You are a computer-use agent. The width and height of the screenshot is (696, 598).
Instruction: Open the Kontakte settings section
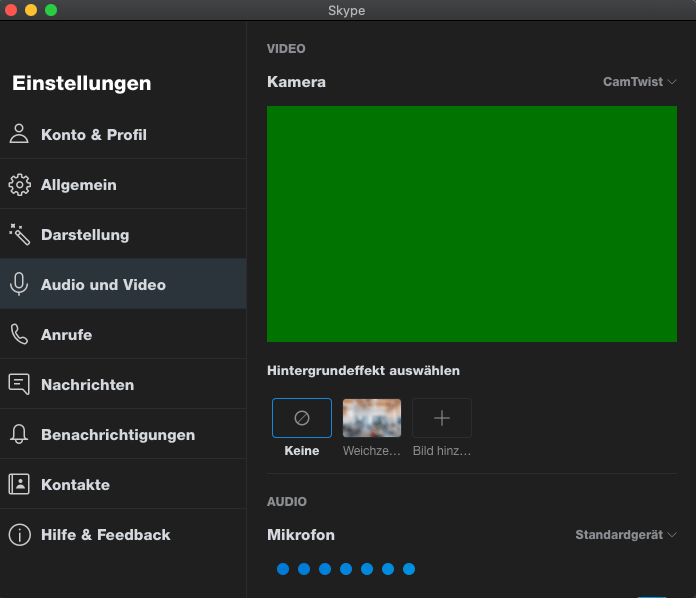click(x=75, y=484)
